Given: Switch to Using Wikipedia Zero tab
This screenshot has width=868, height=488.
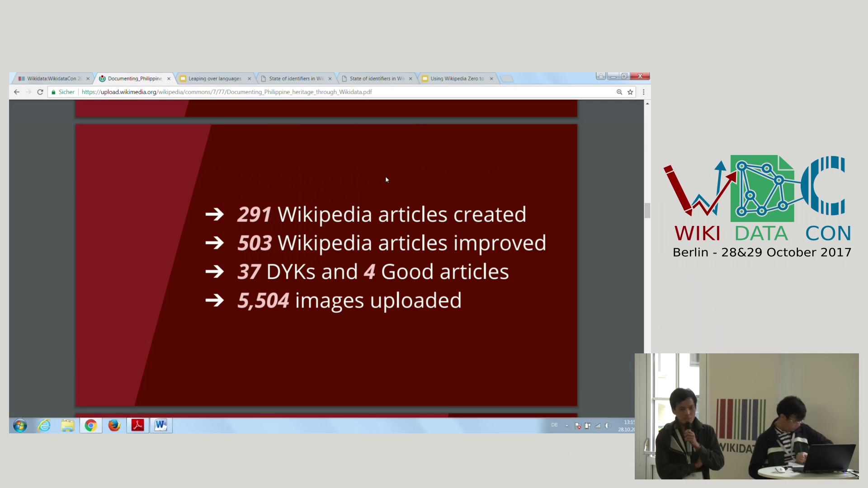Looking at the screenshot, I should pos(457,79).
